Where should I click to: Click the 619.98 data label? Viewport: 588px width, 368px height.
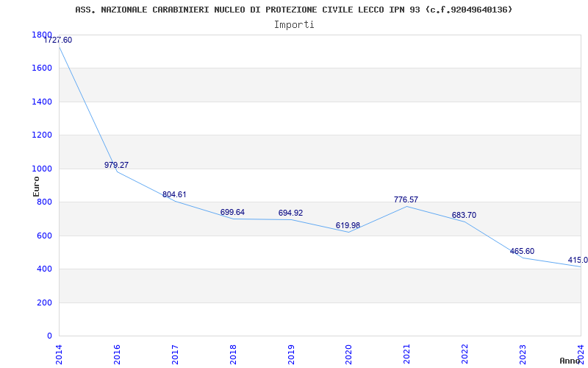click(x=348, y=226)
